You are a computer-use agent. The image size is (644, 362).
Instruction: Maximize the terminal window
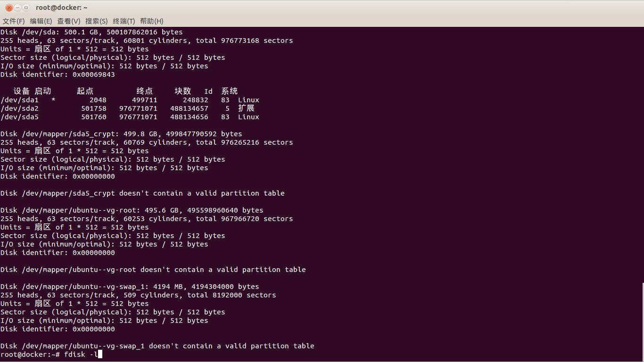26,8
